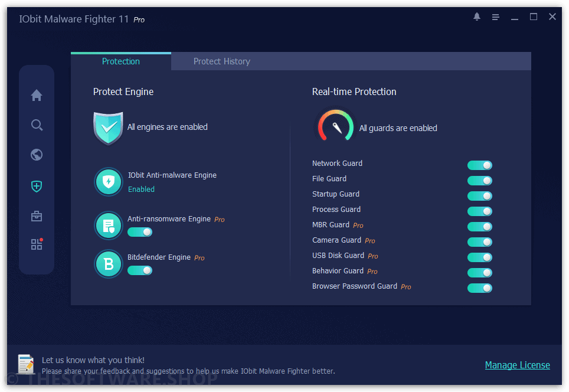Open the Scan magnifier in the sidebar
This screenshot has height=392, width=569.
(37, 125)
